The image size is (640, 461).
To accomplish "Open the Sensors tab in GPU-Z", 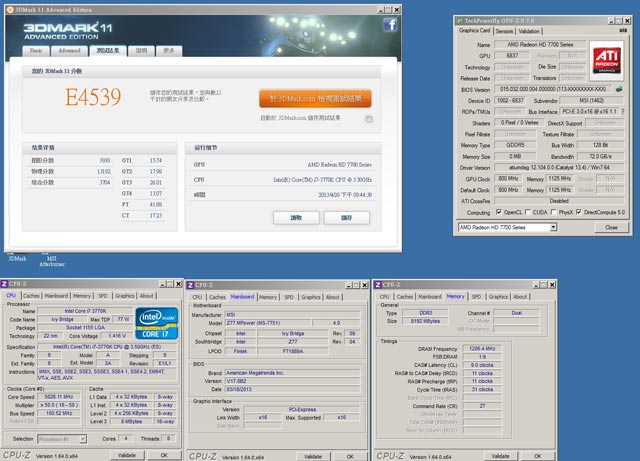I will tap(504, 31).
